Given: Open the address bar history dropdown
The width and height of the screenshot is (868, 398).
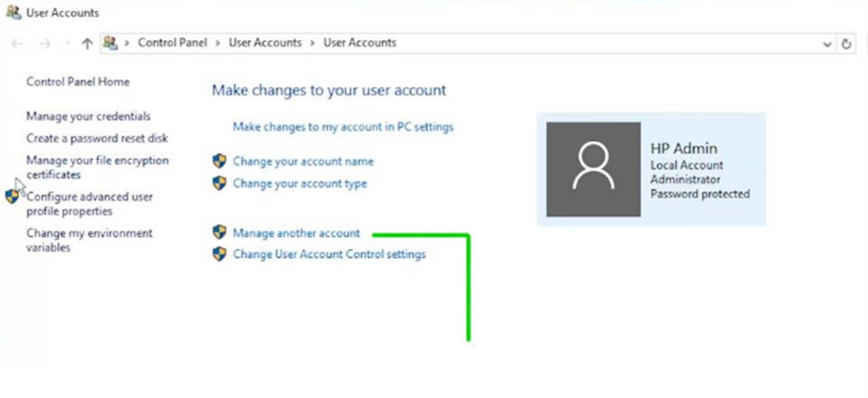Looking at the screenshot, I should pyautogui.click(x=827, y=44).
